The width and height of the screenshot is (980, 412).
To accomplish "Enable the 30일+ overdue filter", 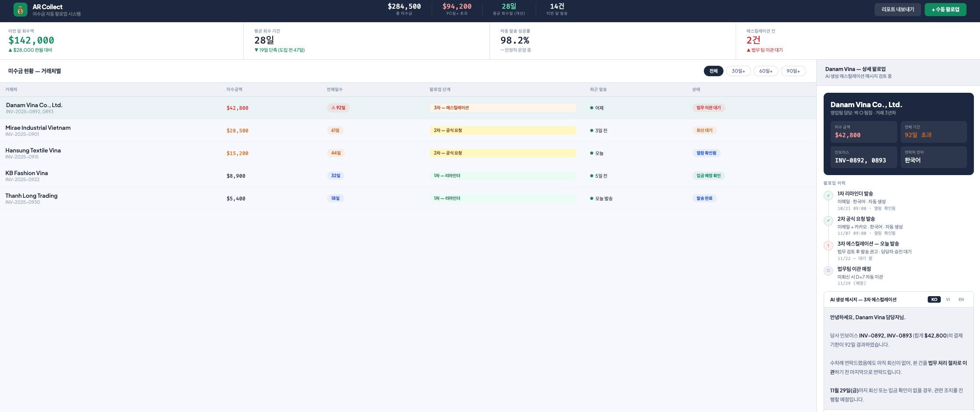I will (x=738, y=71).
